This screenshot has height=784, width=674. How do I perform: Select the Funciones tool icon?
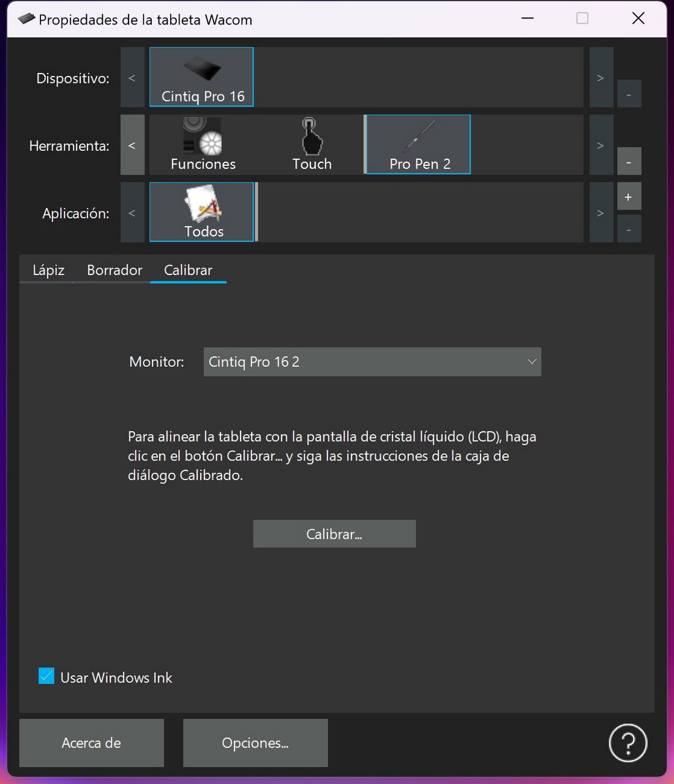[x=203, y=145]
